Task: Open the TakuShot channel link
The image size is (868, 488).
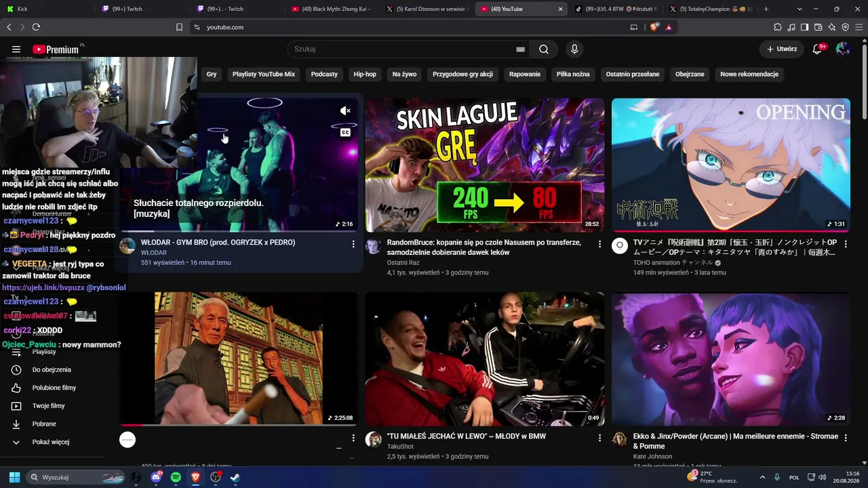Action: pos(400,447)
